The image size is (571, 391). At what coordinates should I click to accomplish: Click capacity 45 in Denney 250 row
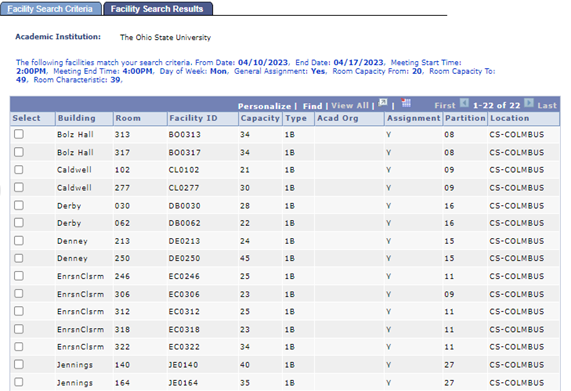[245, 258]
